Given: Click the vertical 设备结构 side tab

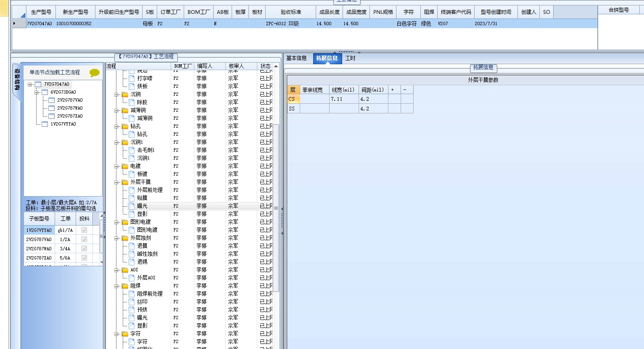Looking at the screenshot, I should coord(17,80).
